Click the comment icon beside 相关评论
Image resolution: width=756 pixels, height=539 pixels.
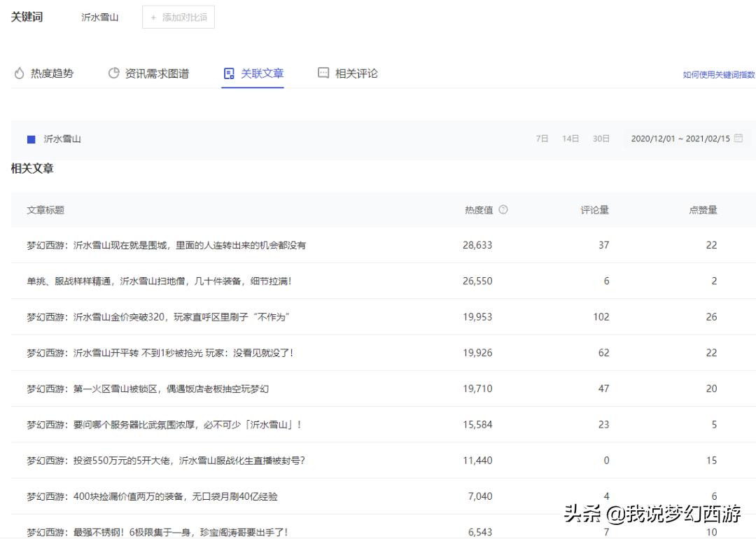323,72
